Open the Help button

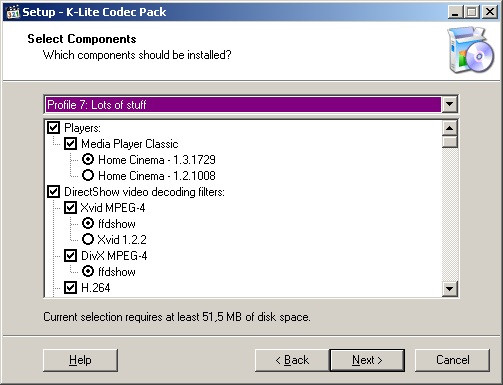click(x=80, y=360)
